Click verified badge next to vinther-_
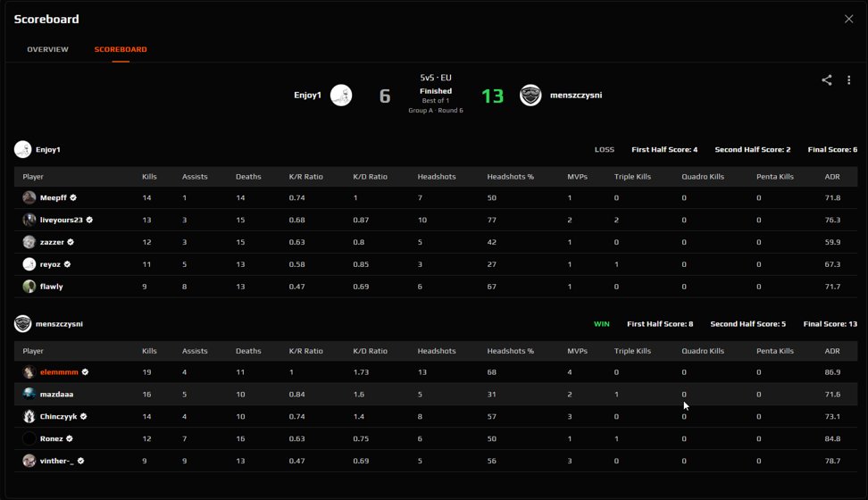Viewport: 868px width, 500px height. [x=80, y=461]
